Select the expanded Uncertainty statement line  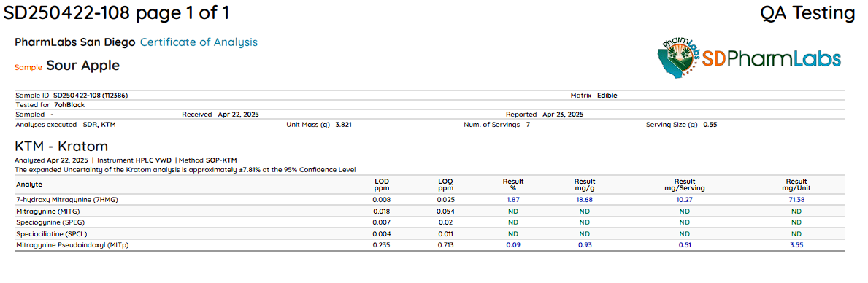tap(185, 170)
